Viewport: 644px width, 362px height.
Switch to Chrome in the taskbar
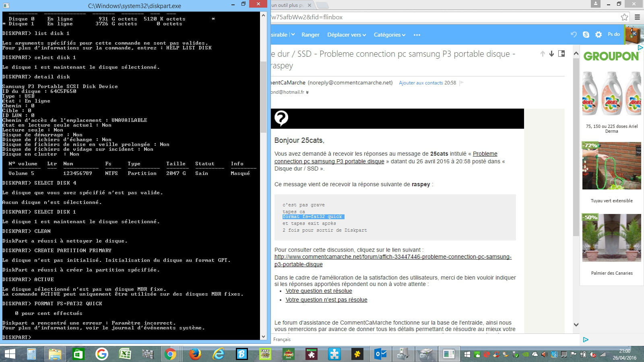[170, 354]
